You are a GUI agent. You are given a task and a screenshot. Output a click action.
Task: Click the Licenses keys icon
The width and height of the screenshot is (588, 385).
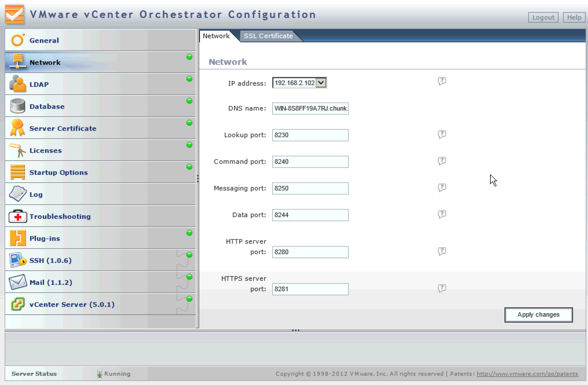17,150
